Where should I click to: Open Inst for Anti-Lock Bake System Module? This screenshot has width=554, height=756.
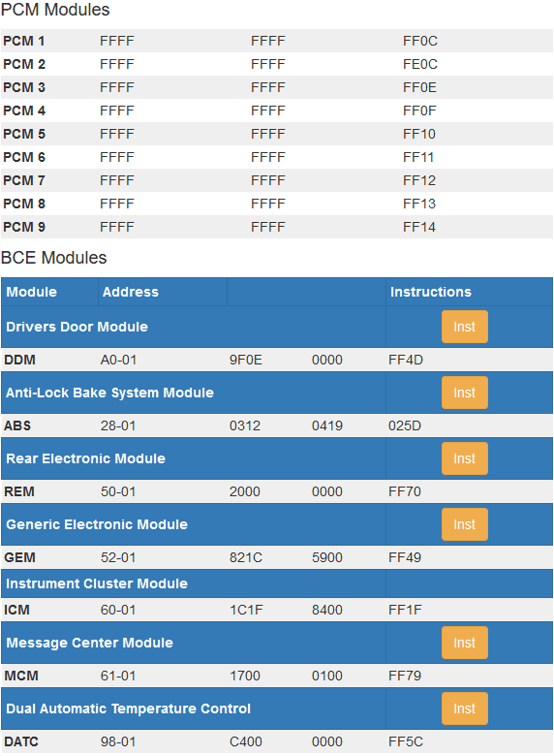[x=464, y=393]
